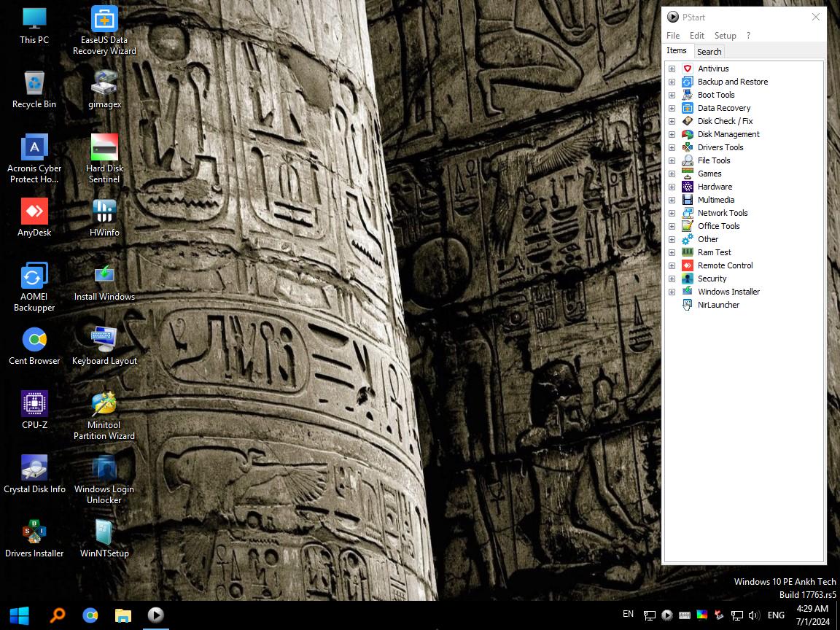Expand the Antivirus tree group
This screenshot has width=840, height=630.
click(x=672, y=69)
